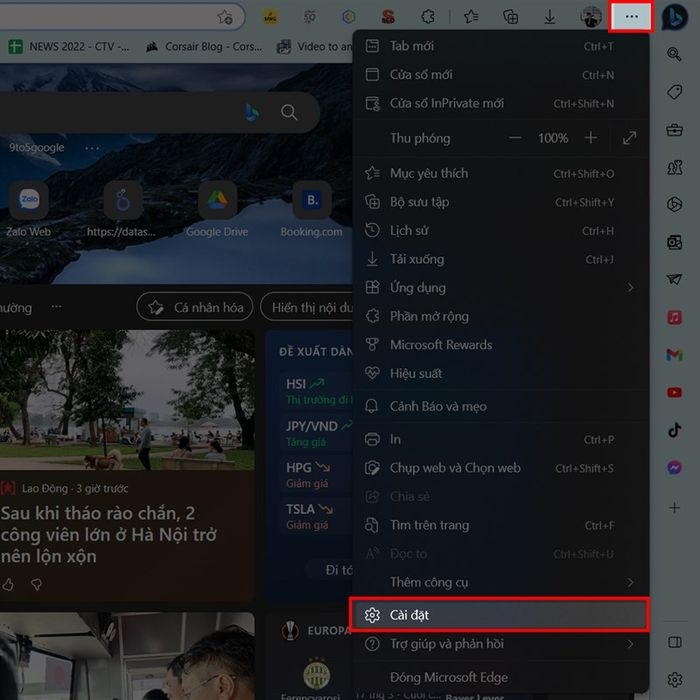Viewport: 700px width, 700px height.
Task: Expand Ứng dụng submenu
Action: (x=500, y=288)
